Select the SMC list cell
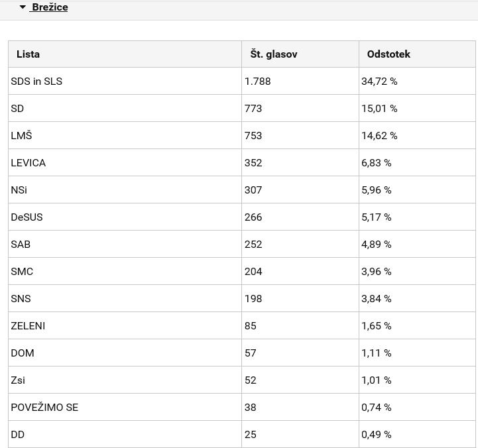The width and height of the screenshot is (478, 448). 125,271
